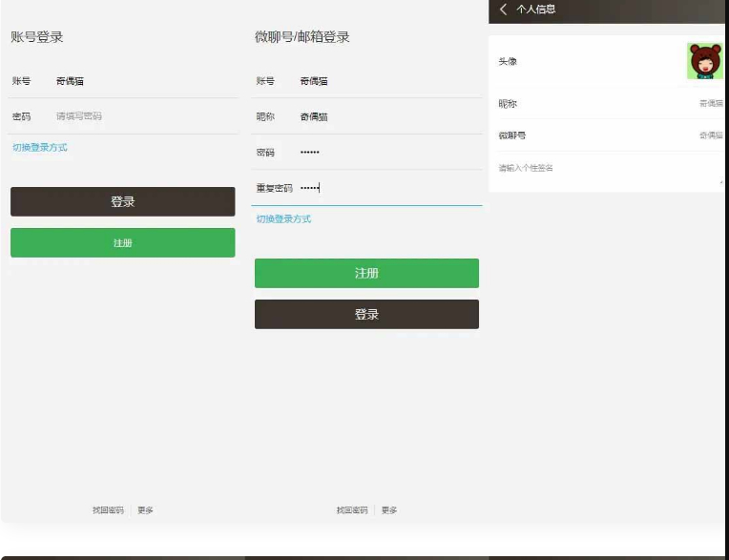Click 找回密码 link below 账号登录 panel
The image size is (729, 560).
(108, 510)
